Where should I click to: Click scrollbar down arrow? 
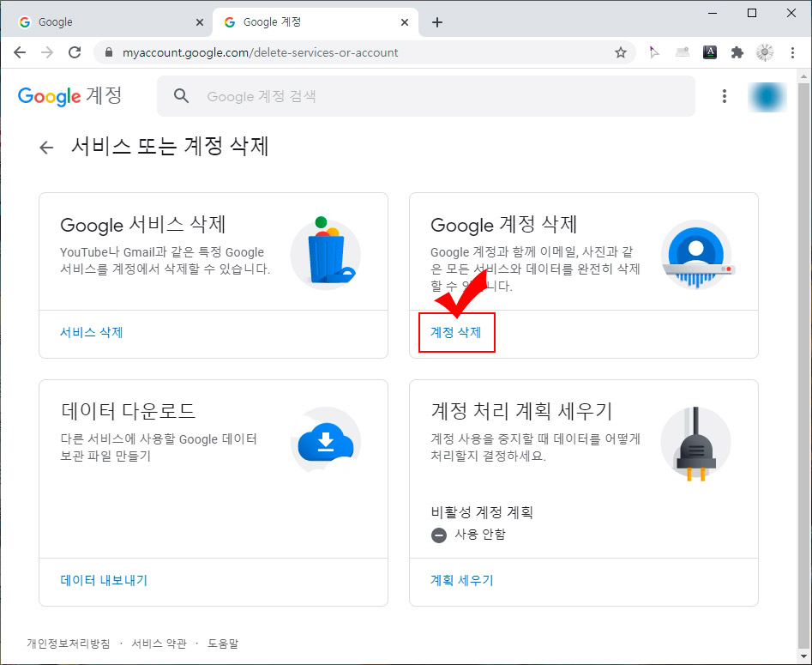click(803, 655)
